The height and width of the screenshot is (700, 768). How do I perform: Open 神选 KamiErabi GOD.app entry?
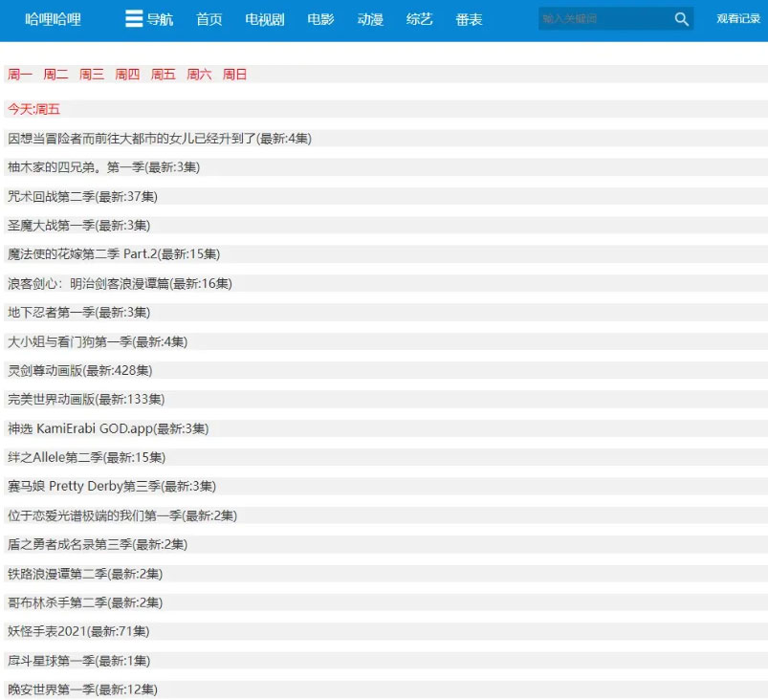tap(108, 429)
